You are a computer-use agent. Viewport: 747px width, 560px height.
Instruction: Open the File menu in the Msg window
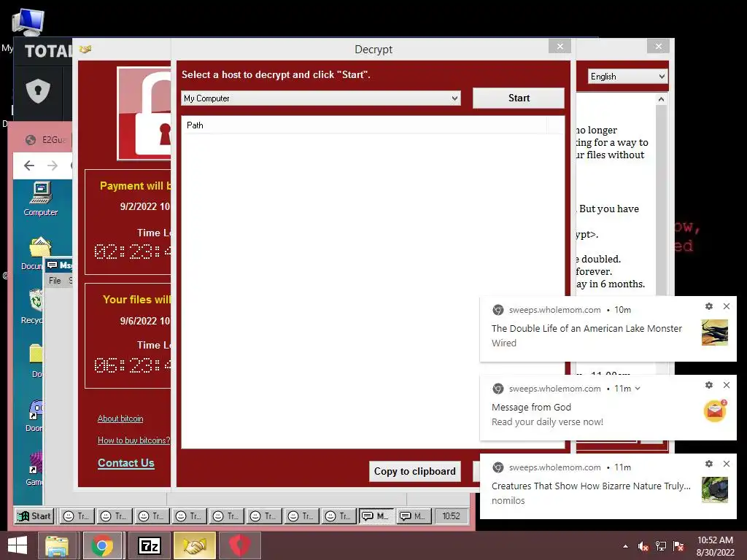coord(55,281)
